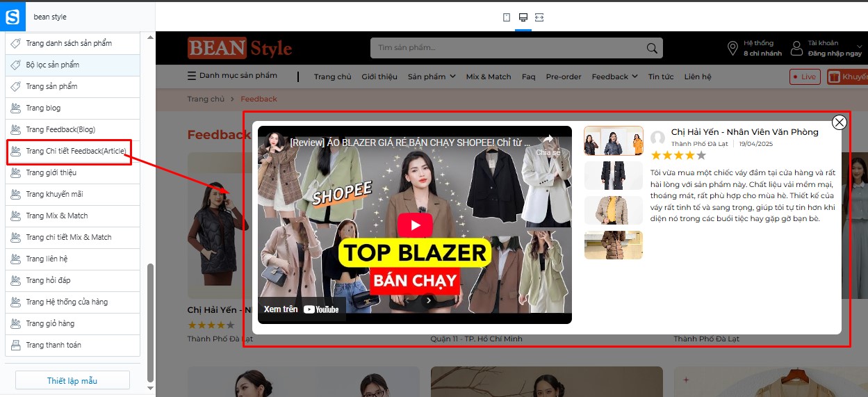Select the yellow top thumbnail
Image resolution: width=868 pixels, height=397 pixels.
pyautogui.click(x=614, y=210)
